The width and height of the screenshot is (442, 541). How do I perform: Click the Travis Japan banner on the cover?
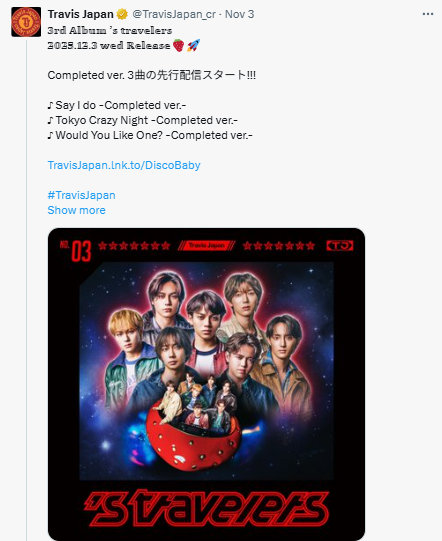pyautogui.click(x=207, y=245)
